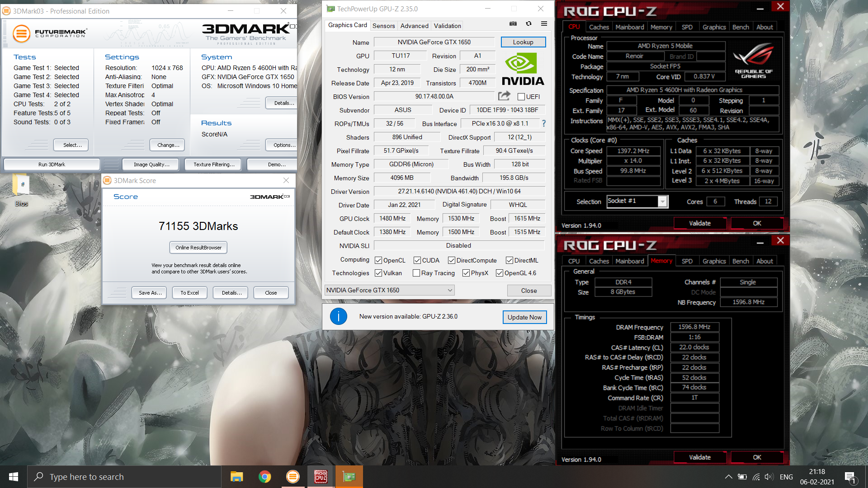Click the Lookup button in GPU-Z
The height and width of the screenshot is (488, 868).
tap(523, 42)
